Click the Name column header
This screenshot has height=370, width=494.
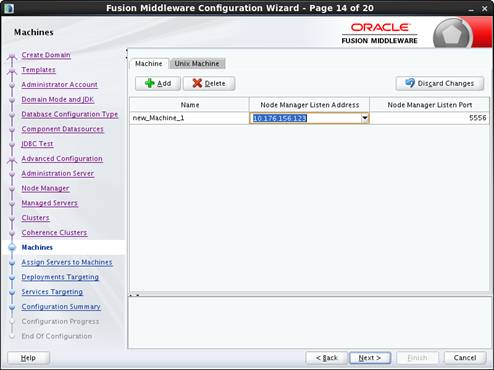189,105
